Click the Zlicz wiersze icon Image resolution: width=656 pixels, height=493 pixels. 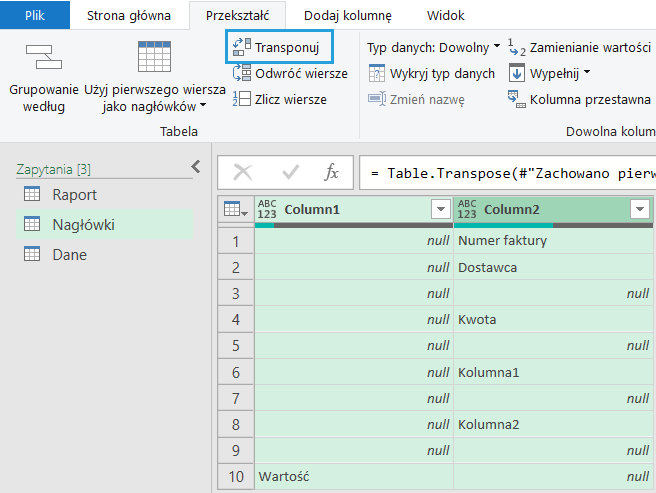[242, 99]
